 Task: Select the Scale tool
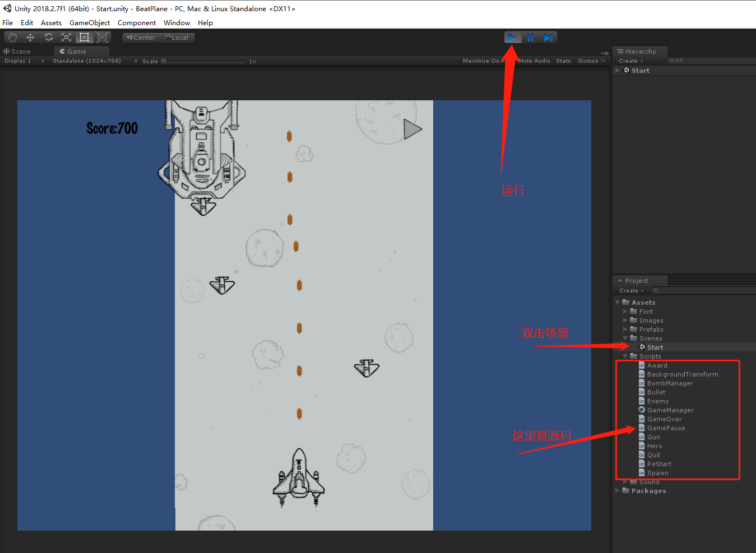click(67, 38)
